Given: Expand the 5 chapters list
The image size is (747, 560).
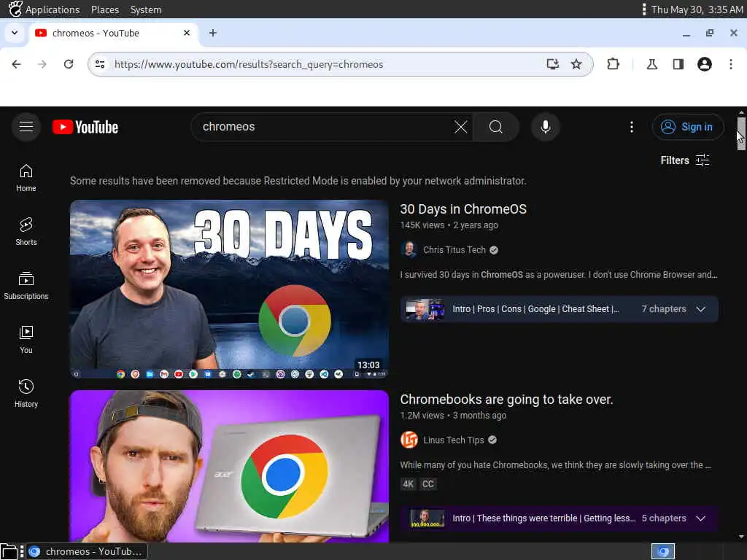Looking at the screenshot, I should (x=700, y=518).
